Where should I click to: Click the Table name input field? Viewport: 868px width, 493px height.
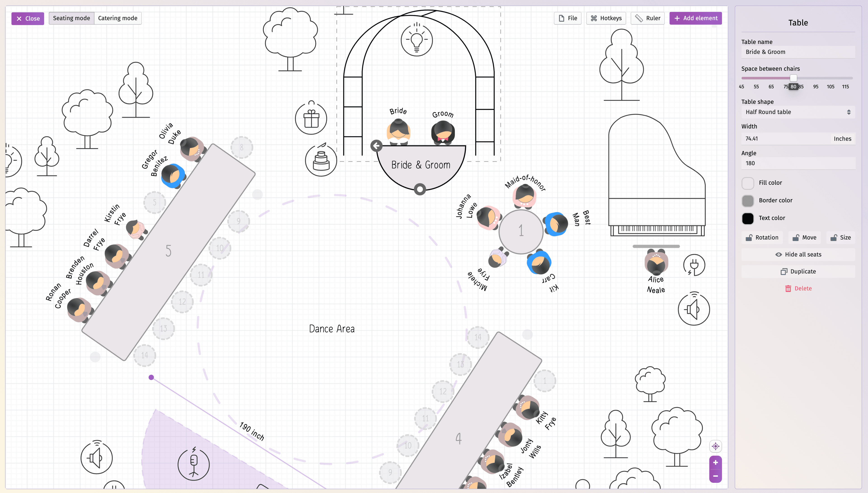[798, 52]
